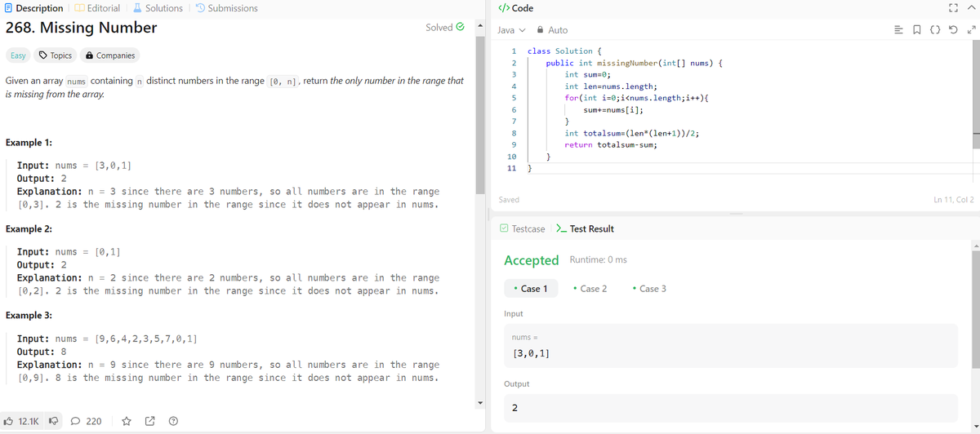This screenshot has height=434, width=980.
Task: Click the description scrollbar up arrow
Action: pos(481,25)
